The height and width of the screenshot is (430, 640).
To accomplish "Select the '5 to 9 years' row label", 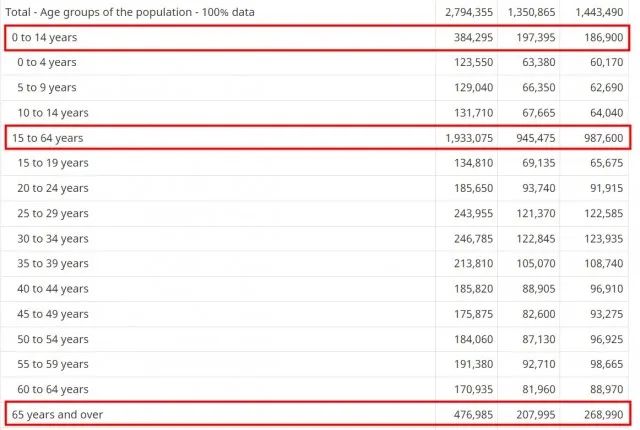I will pos(47,88).
